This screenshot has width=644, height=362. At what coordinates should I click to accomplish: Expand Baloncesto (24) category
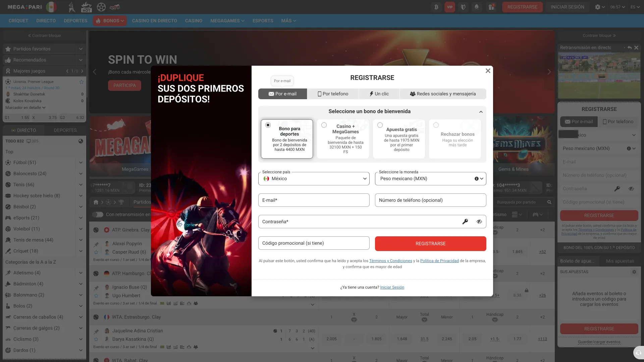click(81, 174)
